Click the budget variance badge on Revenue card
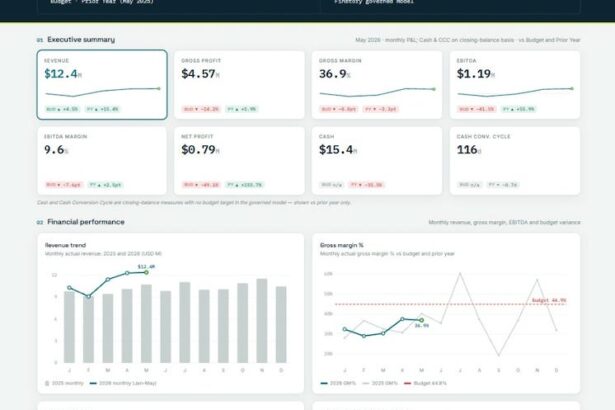 (x=62, y=109)
